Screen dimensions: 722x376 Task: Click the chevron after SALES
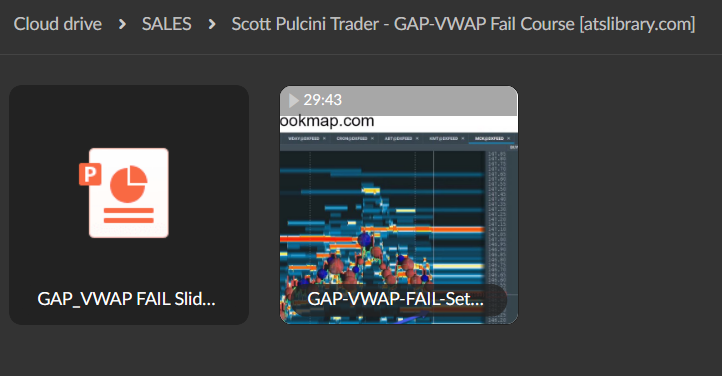[212, 24]
